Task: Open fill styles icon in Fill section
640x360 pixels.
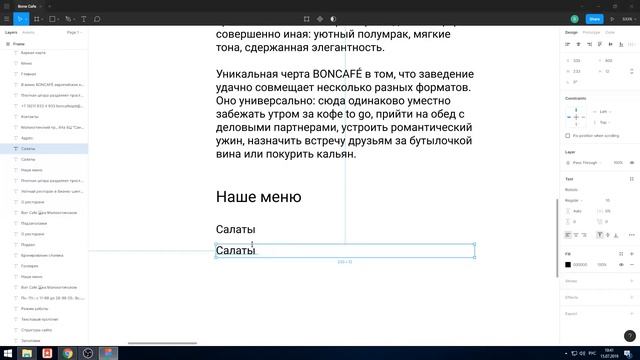Action: [x=621, y=254]
